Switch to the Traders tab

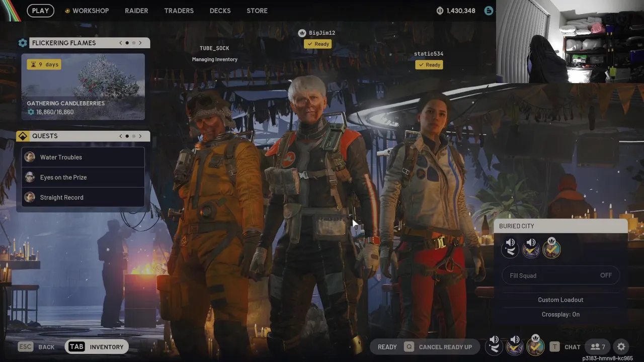pos(179,11)
